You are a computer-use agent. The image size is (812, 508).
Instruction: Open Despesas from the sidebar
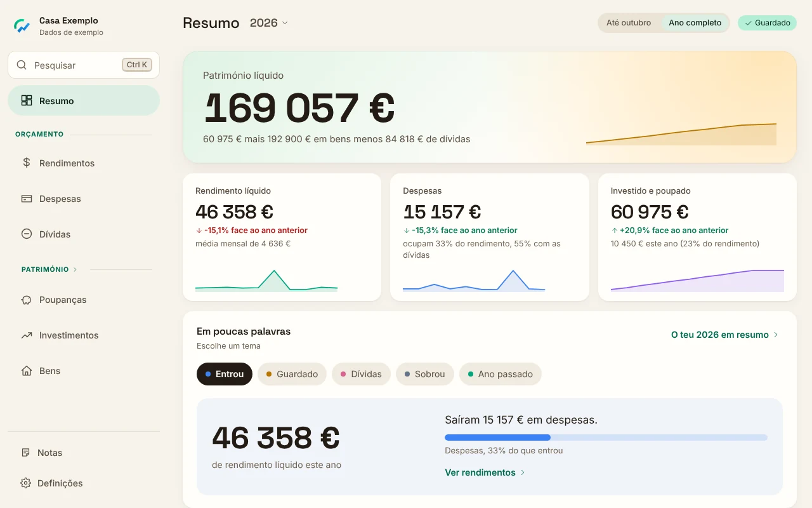[84, 198]
